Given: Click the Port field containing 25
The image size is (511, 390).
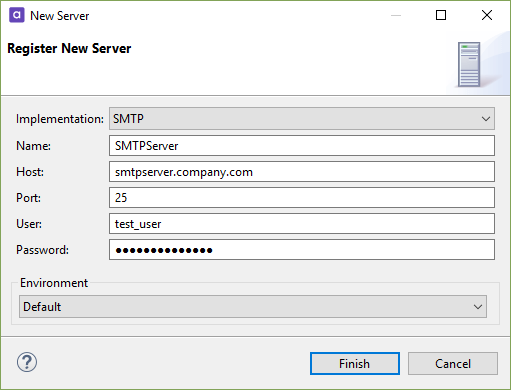Looking at the screenshot, I should pyautogui.click(x=302, y=198).
